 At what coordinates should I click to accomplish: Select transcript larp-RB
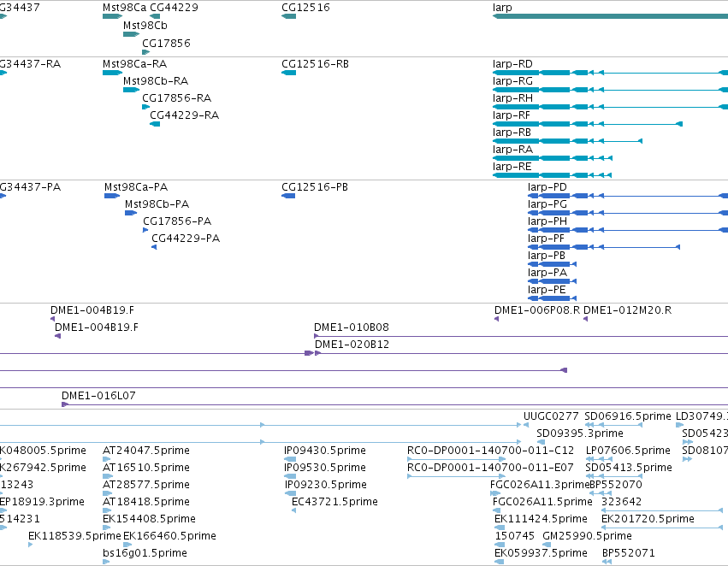[x=512, y=133]
